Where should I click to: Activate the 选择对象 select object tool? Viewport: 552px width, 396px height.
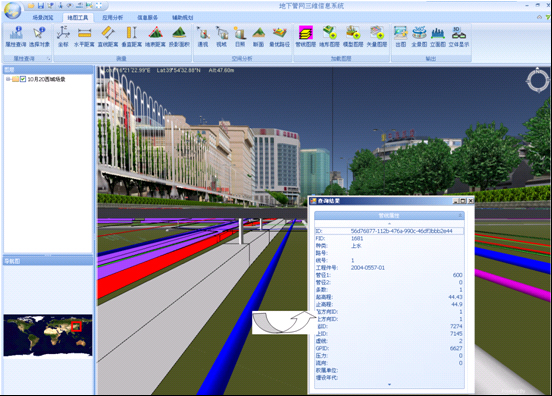click(x=39, y=37)
